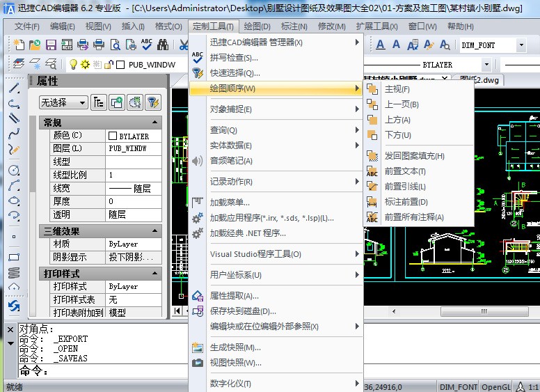Click the find text A with magnifier icon
Screen dimensions: 540x392
[x=445, y=45]
